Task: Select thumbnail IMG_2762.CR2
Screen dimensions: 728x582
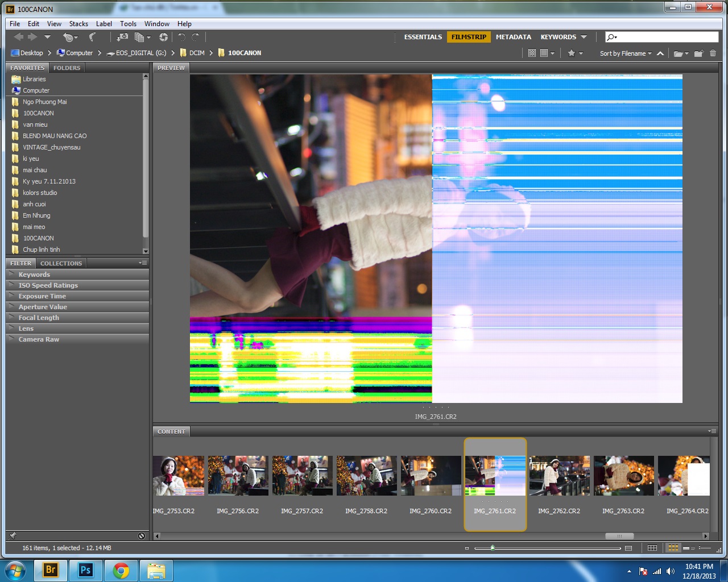Action: pyautogui.click(x=559, y=476)
